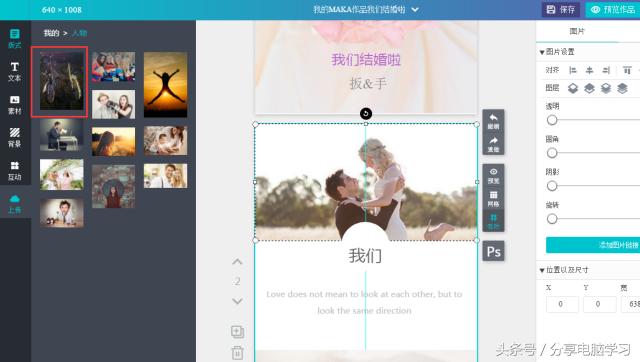Adjust the 旋转 rotation slider handle
Screen dimensions: 640x362
click(x=552, y=219)
